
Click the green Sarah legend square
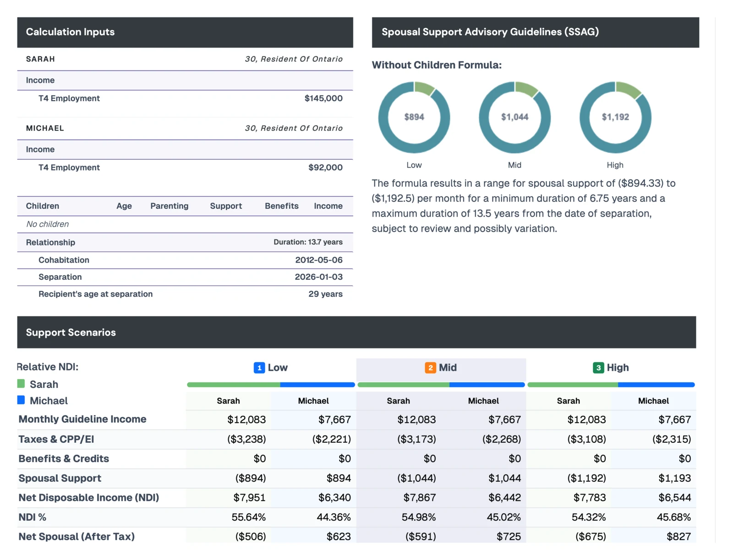point(21,383)
